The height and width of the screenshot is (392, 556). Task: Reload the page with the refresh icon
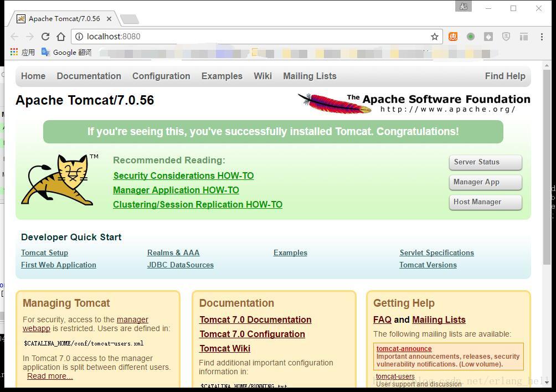45,37
